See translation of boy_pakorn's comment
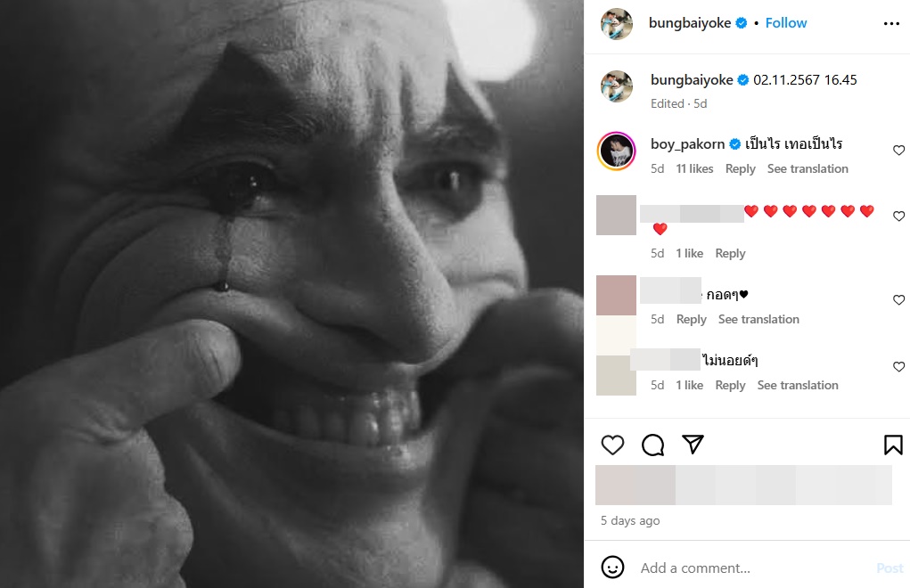The height and width of the screenshot is (588, 910). click(x=808, y=168)
